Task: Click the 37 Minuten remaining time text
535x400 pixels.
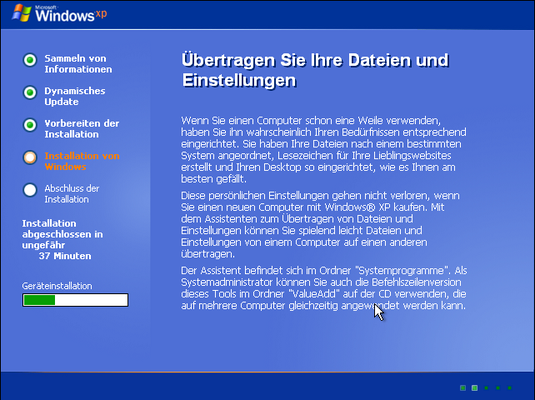Action: click(x=65, y=256)
